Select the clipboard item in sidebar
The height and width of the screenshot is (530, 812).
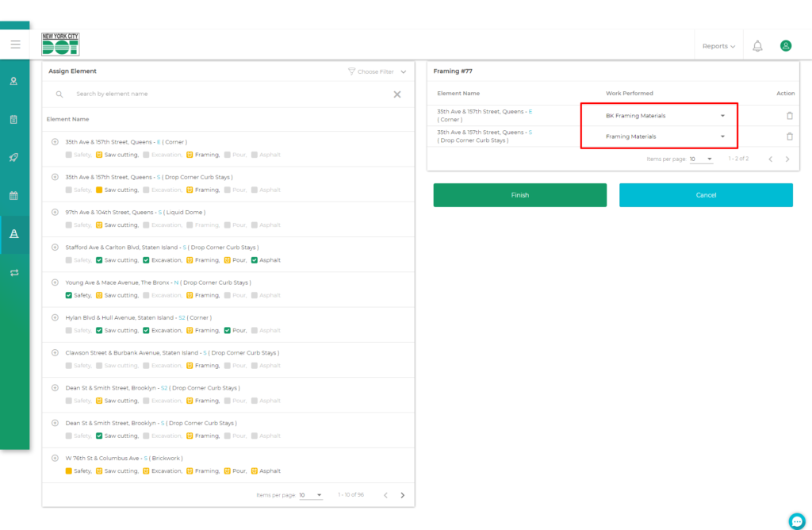[14, 119]
